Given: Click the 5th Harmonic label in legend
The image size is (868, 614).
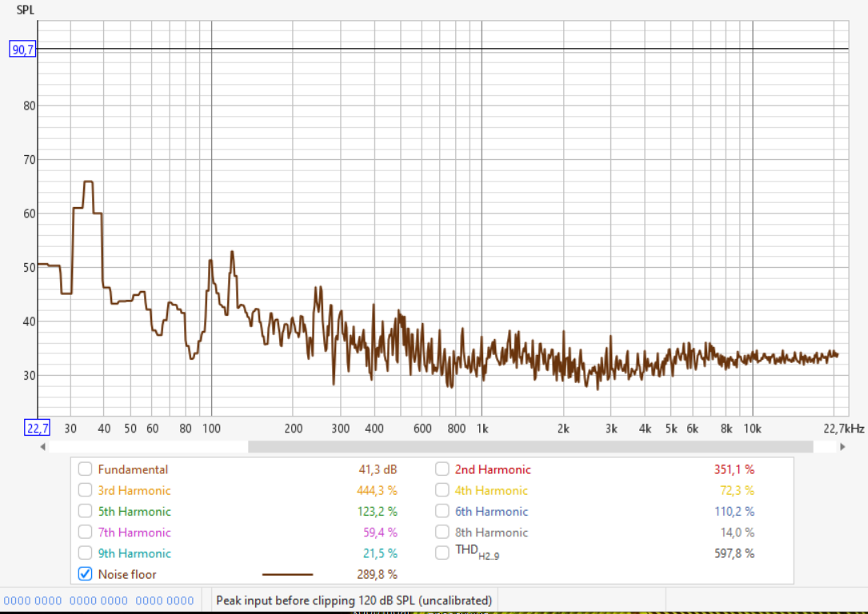Looking at the screenshot, I should pyautogui.click(x=134, y=512).
